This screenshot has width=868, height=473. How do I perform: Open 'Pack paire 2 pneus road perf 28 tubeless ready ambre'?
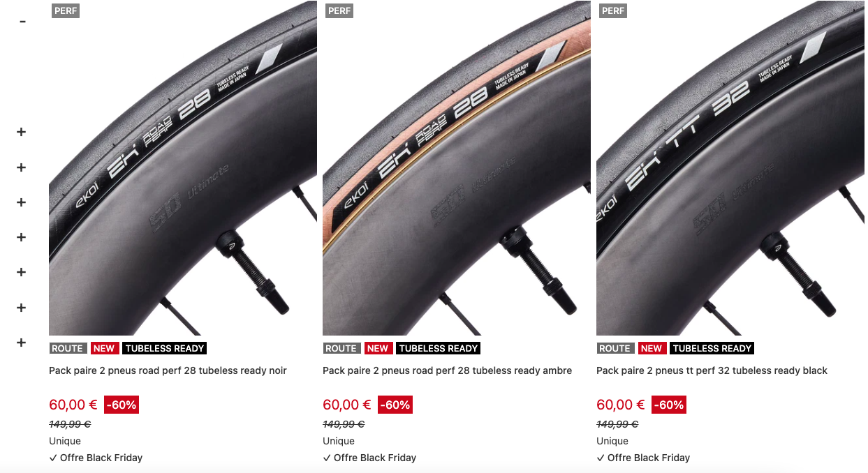tap(447, 370)
